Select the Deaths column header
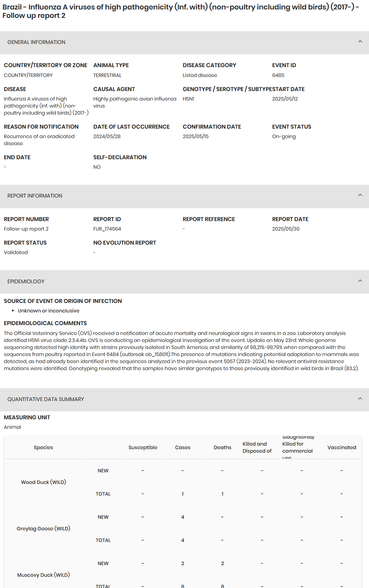The image size is (369, 588). point(222,447)
